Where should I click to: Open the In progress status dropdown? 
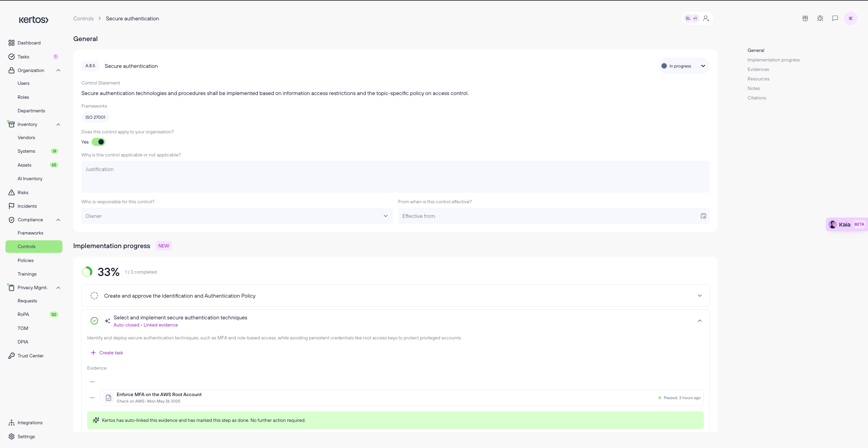(683, 66)
